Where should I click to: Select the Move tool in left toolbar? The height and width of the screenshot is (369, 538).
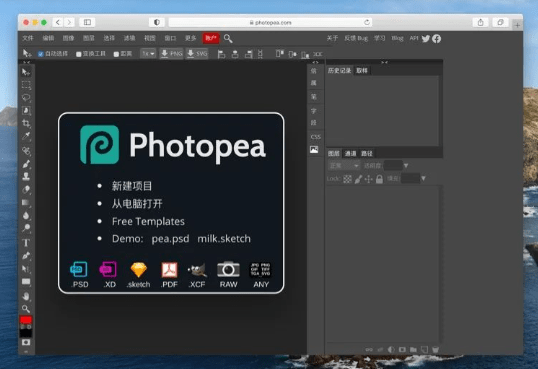click(26, 72)
